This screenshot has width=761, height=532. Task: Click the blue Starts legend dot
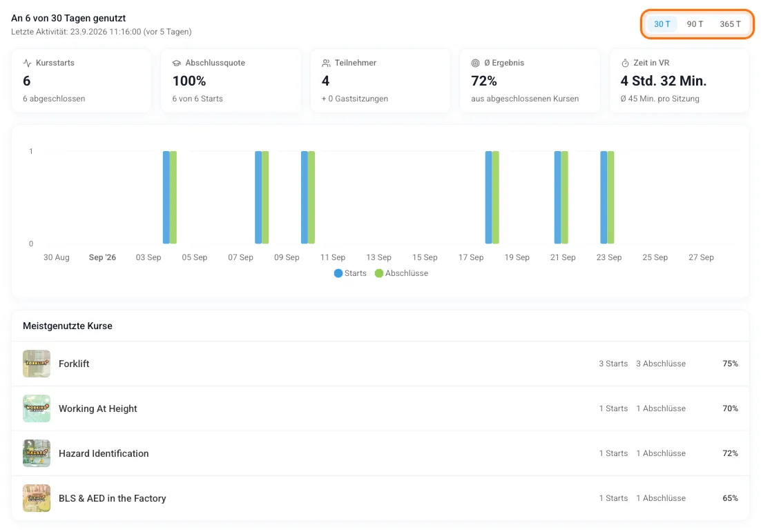click(338, 273)
